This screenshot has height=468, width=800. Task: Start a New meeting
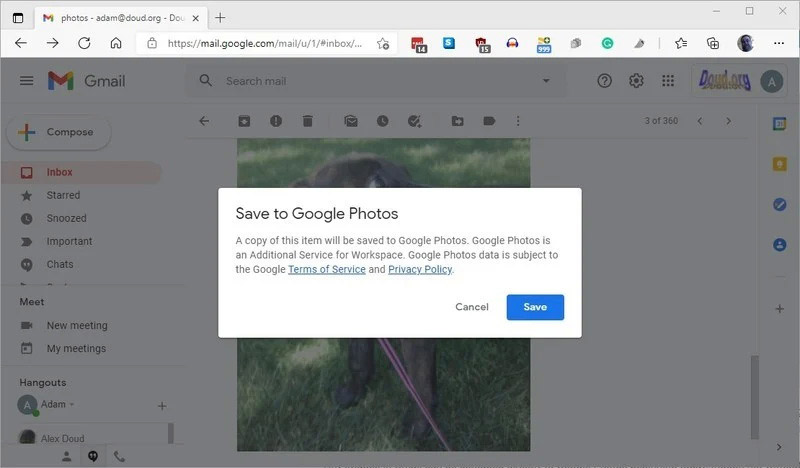77,325
